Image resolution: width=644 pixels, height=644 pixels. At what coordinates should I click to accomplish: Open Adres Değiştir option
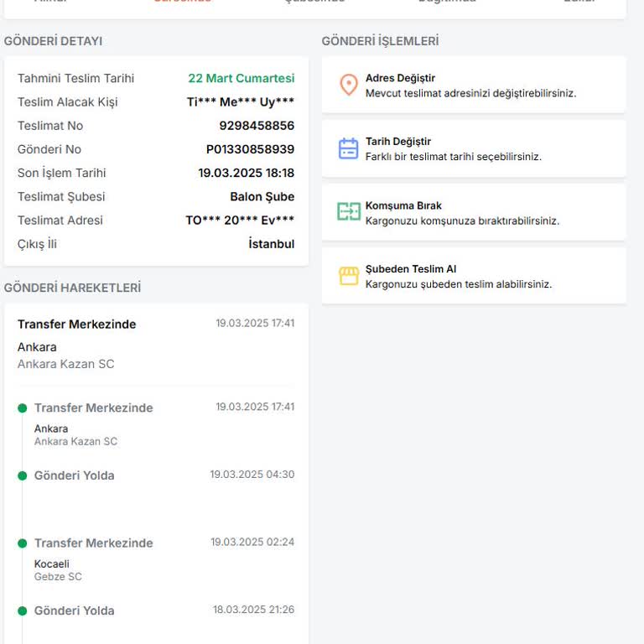tap(474, 85)
